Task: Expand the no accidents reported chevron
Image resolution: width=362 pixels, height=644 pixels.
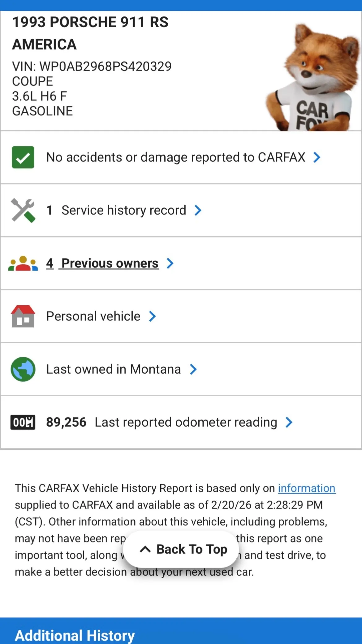Action: 317,157
